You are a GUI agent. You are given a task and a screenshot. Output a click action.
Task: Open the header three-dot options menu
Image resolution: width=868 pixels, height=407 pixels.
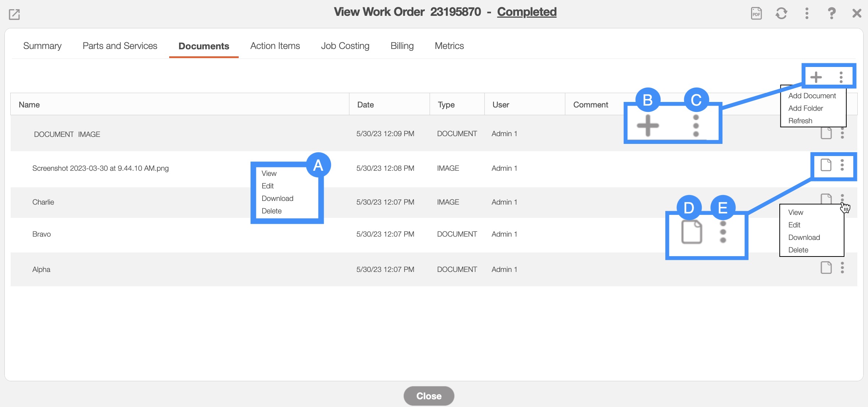tap(807, 14)
